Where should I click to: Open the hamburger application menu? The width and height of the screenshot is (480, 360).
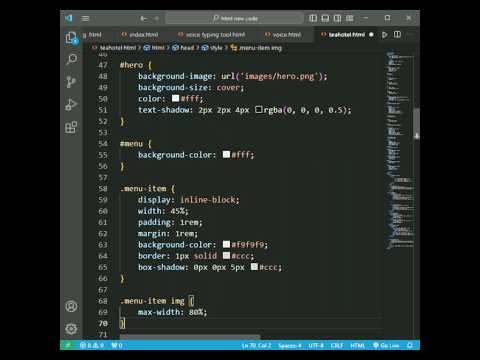pos(85,18)
